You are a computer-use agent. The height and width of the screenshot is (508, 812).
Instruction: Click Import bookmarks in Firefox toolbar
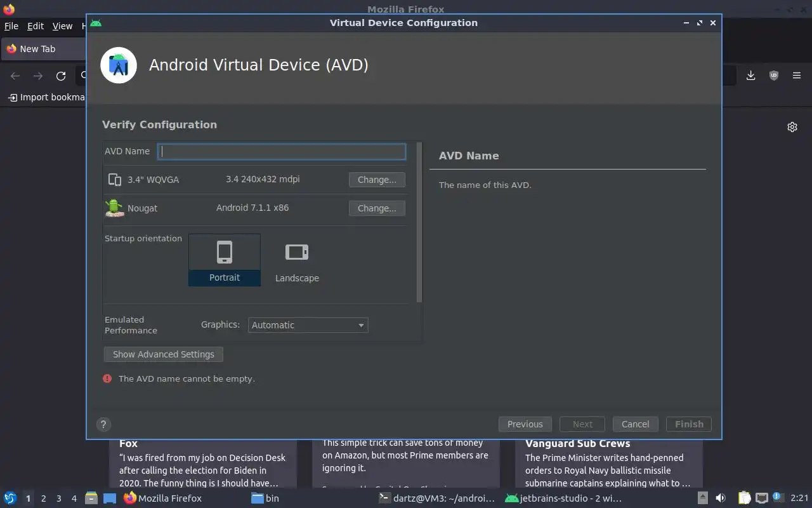click(x=46, y=97)
